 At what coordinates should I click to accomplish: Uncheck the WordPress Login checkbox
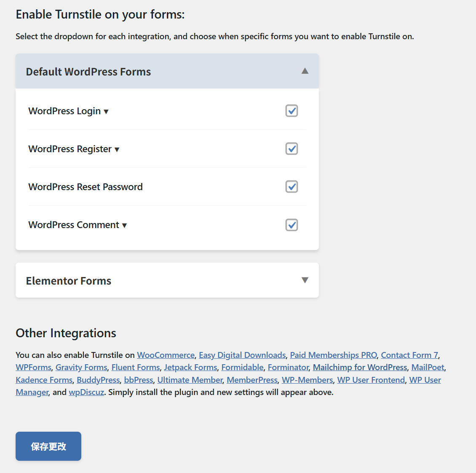click(x=291, y=111)
